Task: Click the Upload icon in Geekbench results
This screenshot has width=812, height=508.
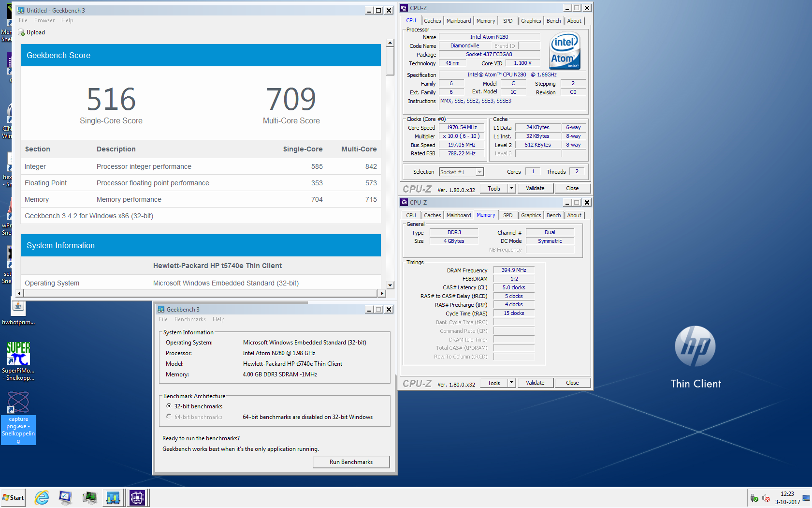Action: pyautogui.click(x=21, y=32)
